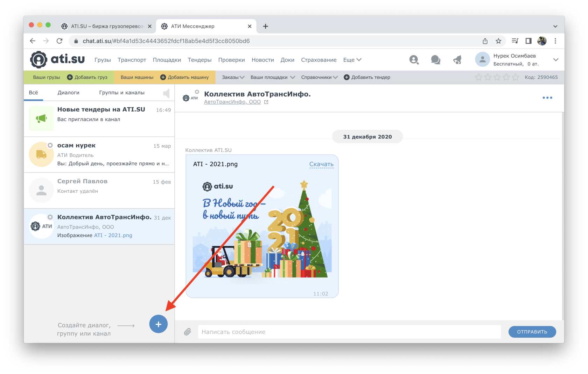Go back with the browser back arrow
588x374 pixels.
click(x=33, y=41)
